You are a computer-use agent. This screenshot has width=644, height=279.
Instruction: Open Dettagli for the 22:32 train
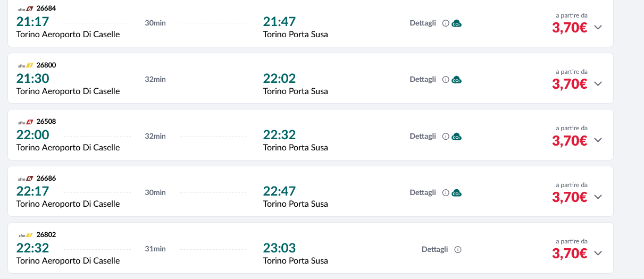coord(434,249)
